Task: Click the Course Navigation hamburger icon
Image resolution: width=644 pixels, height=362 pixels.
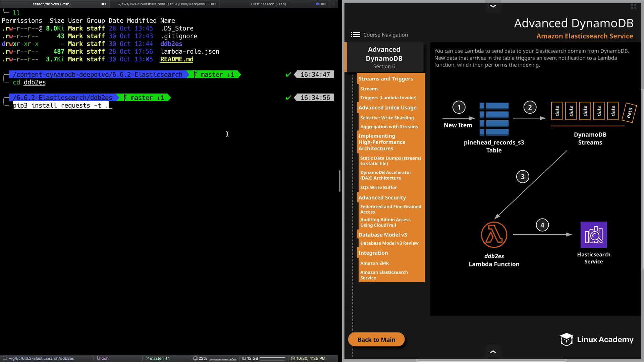Action: 355,35
